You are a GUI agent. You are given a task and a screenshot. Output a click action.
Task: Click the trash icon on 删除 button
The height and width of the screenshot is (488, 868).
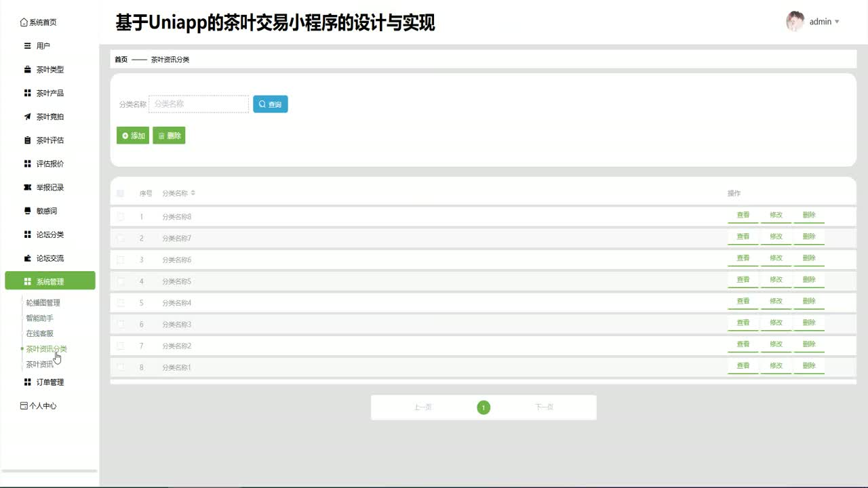click(x=161, y=136)
